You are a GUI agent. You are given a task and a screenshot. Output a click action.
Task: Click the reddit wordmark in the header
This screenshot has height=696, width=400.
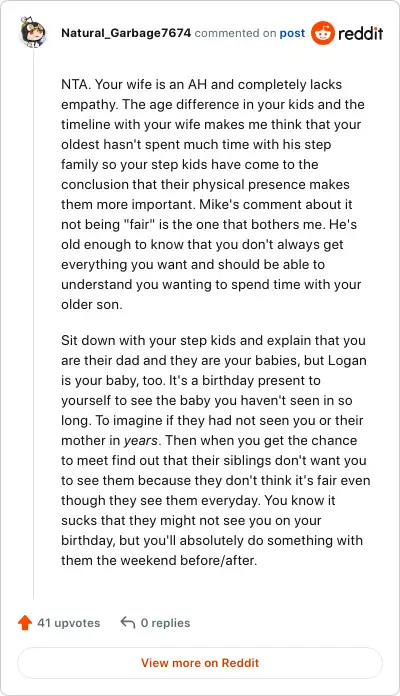coord(360,33)
